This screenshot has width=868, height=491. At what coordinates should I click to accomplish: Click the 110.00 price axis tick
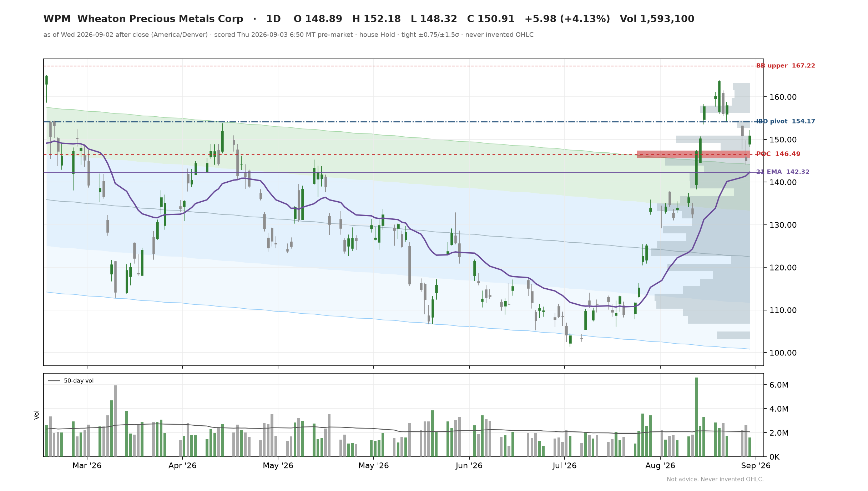coord(783,310)
